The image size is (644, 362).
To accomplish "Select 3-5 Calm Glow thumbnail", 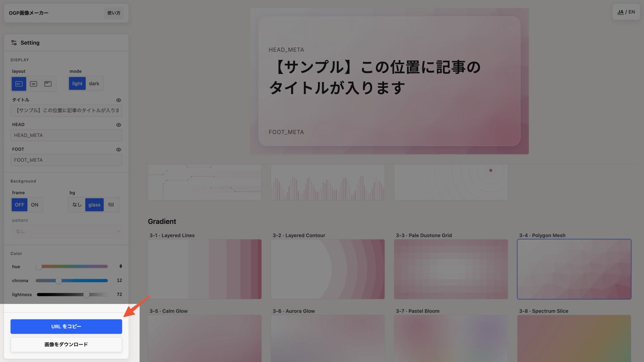I will coord(204,338).
